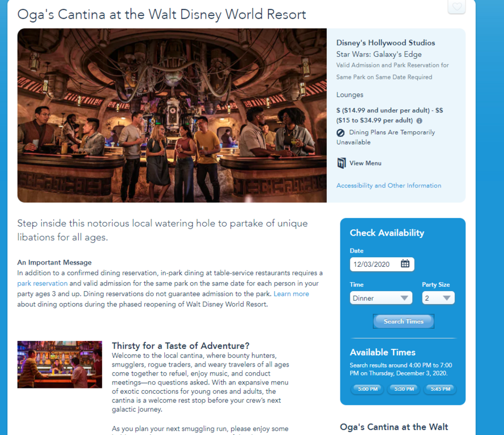Click the Thirsty for a Taste of Adventure heading

(180, 346)
